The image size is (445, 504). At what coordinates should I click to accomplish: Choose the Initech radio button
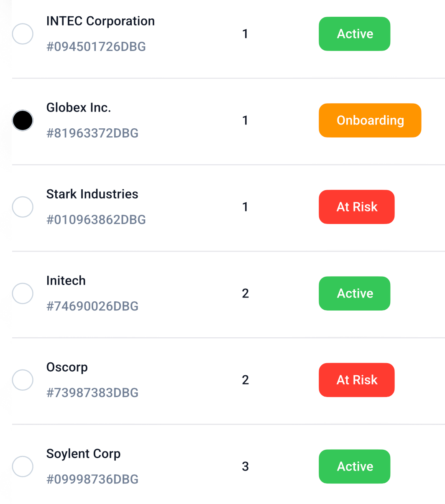pos(23,293)
